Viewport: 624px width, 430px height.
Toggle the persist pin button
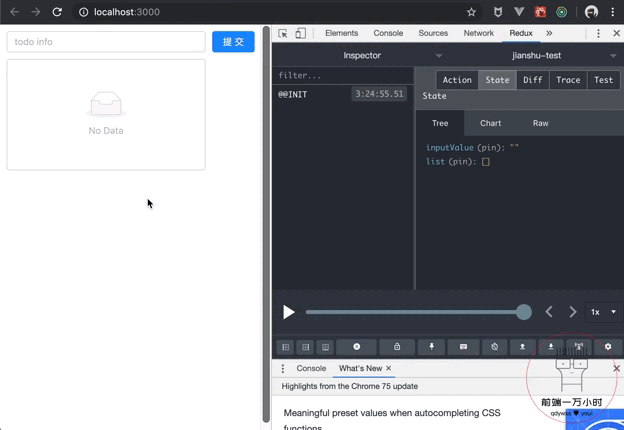431,347
